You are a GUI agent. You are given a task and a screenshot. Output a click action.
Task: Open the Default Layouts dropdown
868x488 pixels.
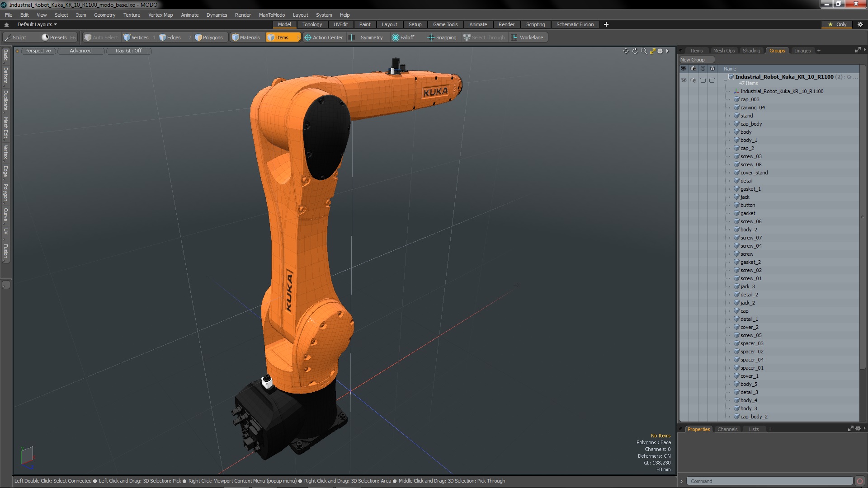(x=37, y=24)
